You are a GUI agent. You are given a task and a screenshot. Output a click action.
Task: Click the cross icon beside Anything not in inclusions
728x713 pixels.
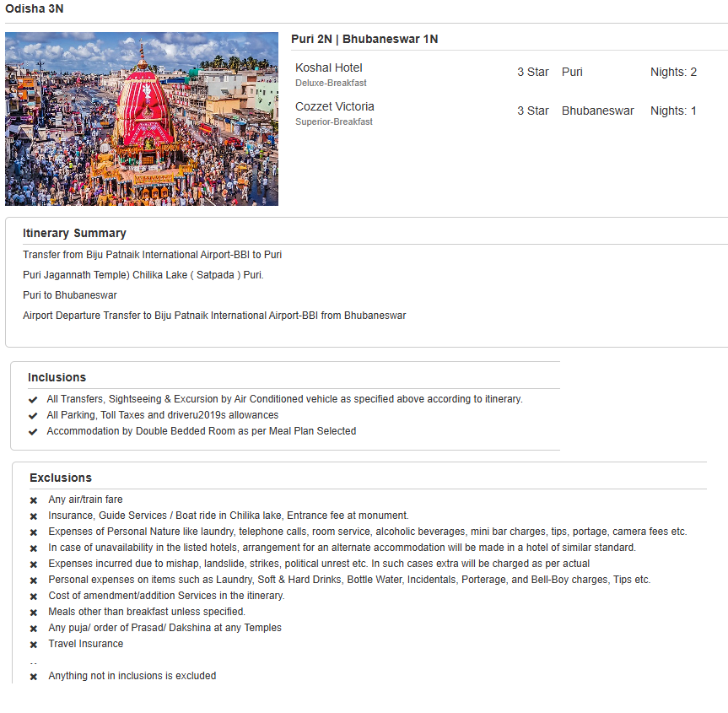point(34,677)
